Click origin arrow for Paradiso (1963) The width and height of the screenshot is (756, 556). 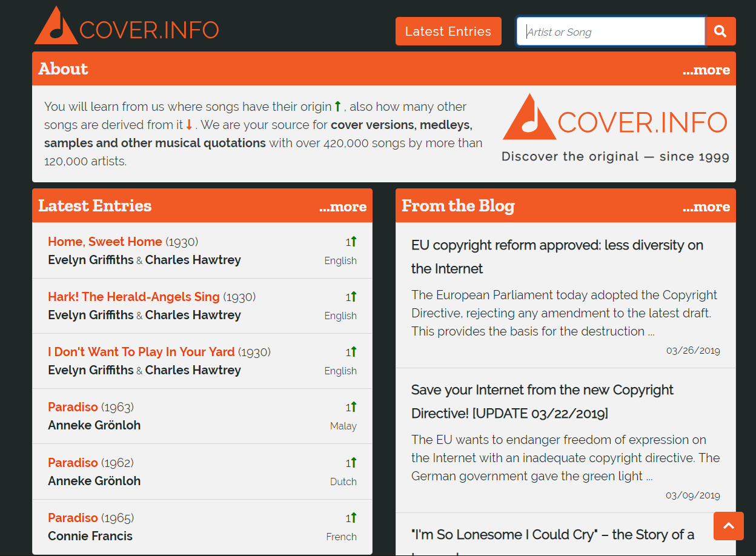(354, 407)
